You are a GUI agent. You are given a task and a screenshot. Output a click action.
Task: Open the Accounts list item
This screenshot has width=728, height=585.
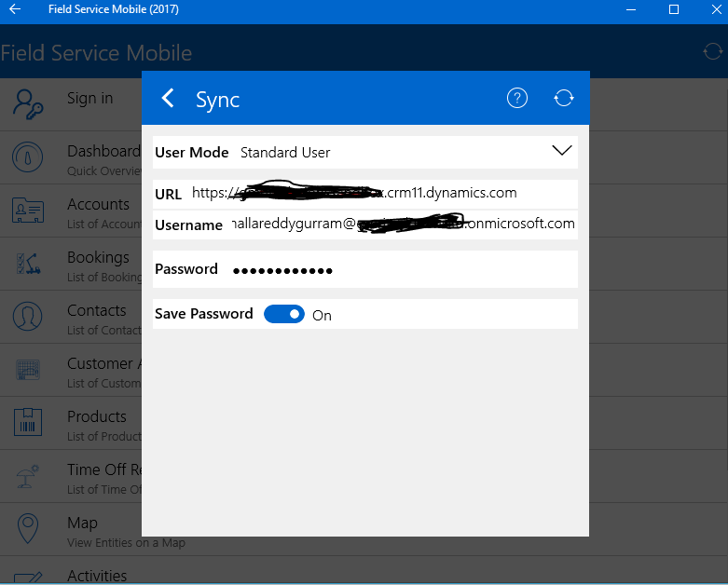click(71, 211)
